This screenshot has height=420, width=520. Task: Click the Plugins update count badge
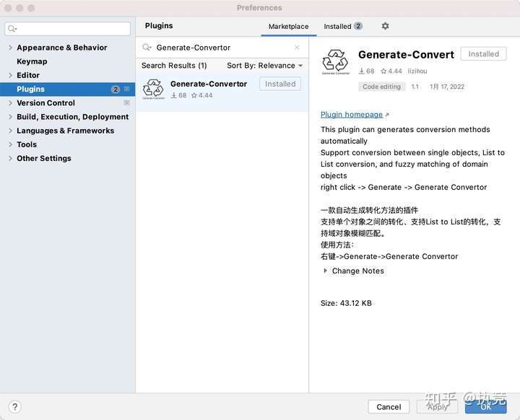pyautogui.click(x=116, y=89)
